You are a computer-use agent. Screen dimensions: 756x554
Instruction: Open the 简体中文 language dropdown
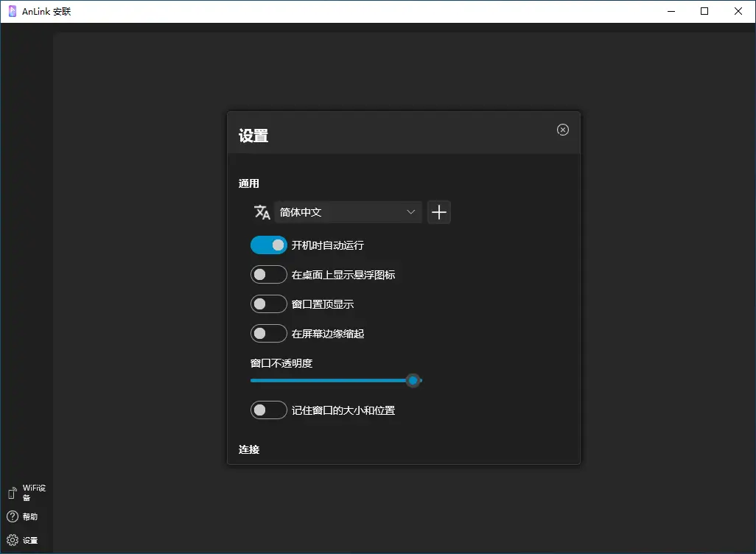click(348, 212)
